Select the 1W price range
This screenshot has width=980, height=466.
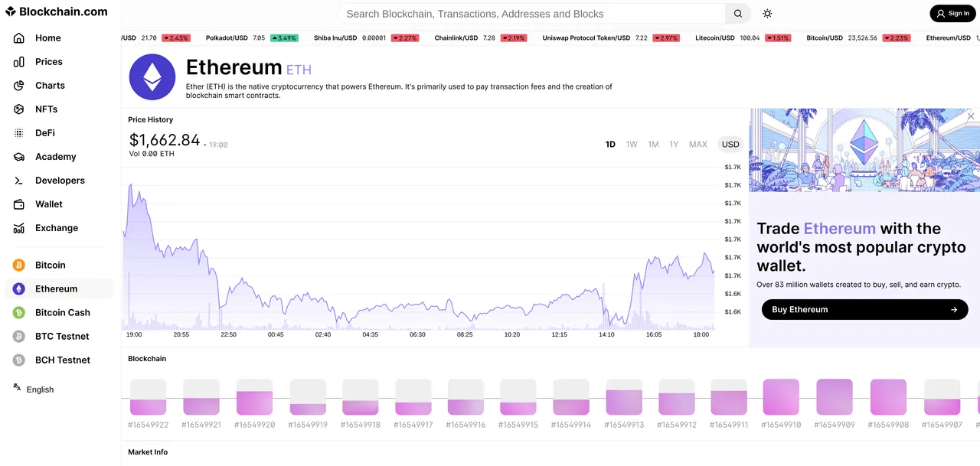[632, 144]
